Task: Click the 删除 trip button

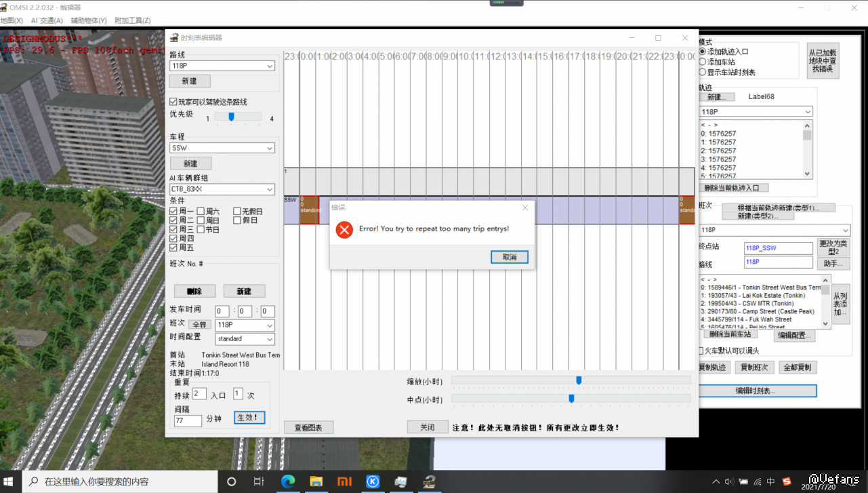Action: (x=194, y=291)
